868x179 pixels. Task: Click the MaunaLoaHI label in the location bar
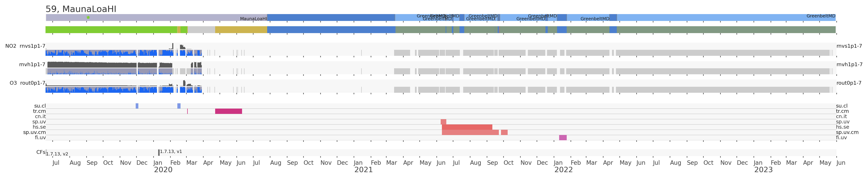pyautogui.click(x=253, y=19)
